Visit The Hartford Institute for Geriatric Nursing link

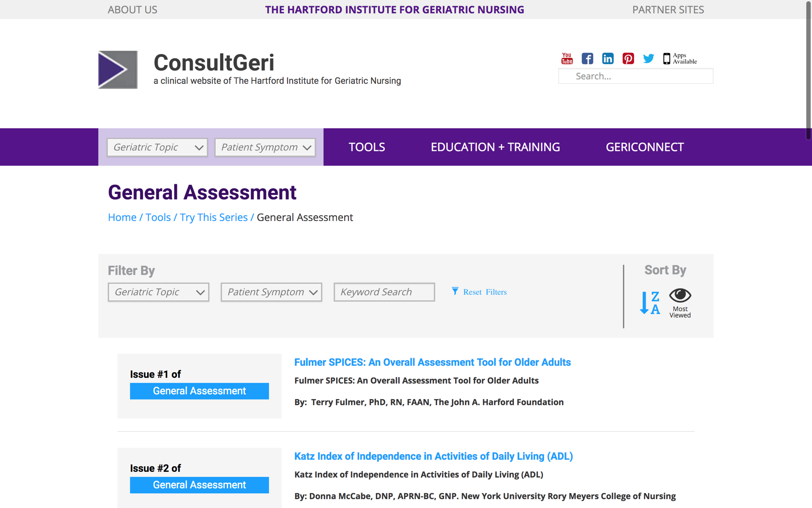(395, 10)
